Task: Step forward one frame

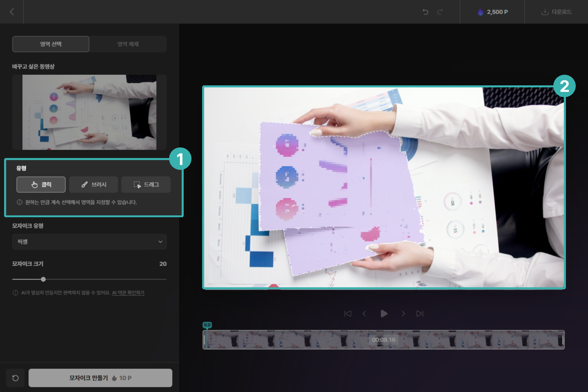Action: point(403,314)
